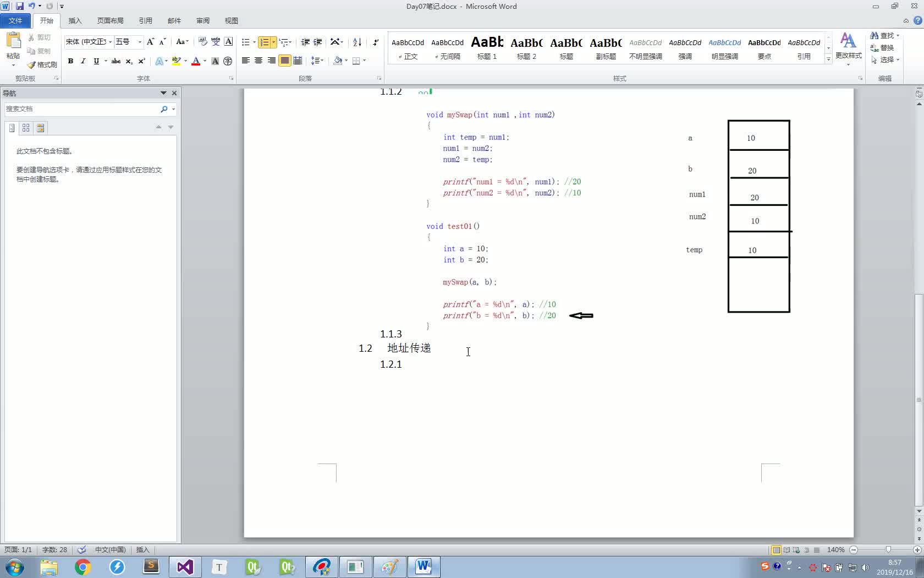Toggle the numbering list button
The height and width of the screenshot is (578, 924).
click(265, 42)
